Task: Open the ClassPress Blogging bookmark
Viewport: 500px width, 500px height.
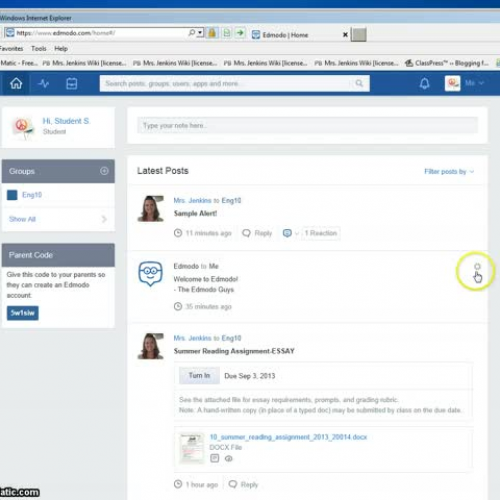Action: tap(447, 63)
